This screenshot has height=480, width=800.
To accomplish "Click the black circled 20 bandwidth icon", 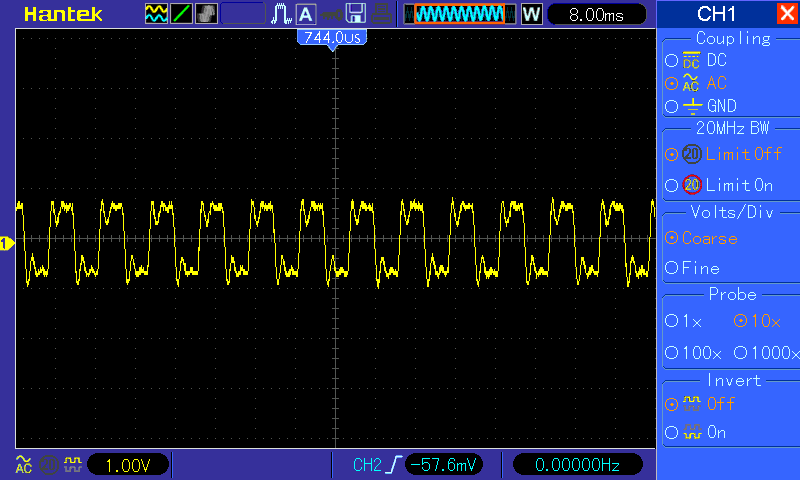I will pos(692,154).
